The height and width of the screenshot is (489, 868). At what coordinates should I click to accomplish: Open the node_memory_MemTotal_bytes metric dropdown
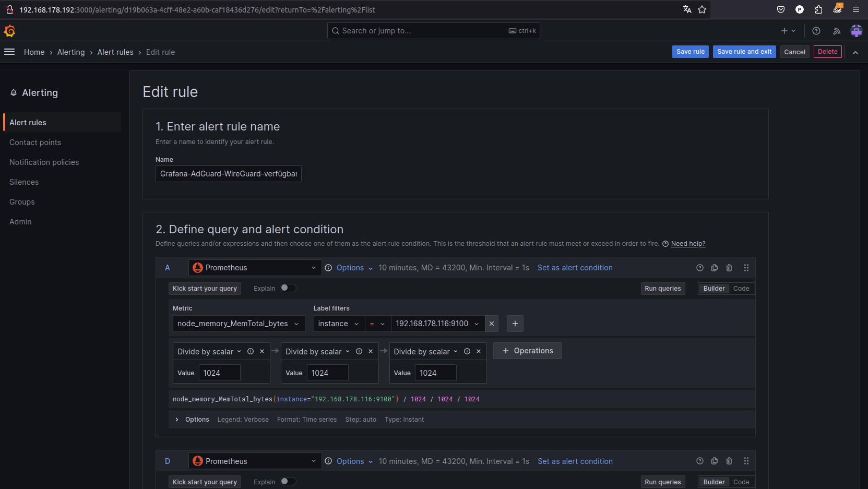pyautogui.click(x=239, y=324)
